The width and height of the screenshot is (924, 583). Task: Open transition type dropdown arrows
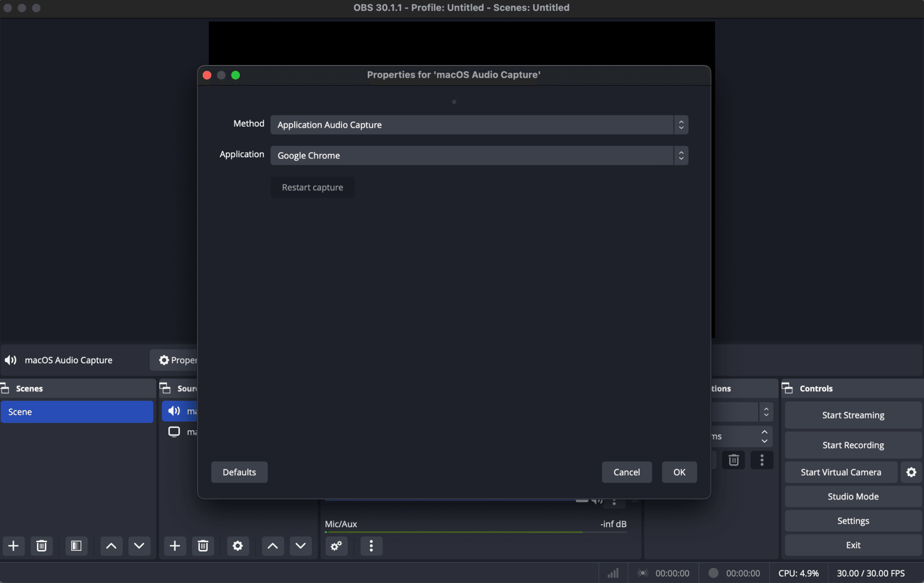766,412
